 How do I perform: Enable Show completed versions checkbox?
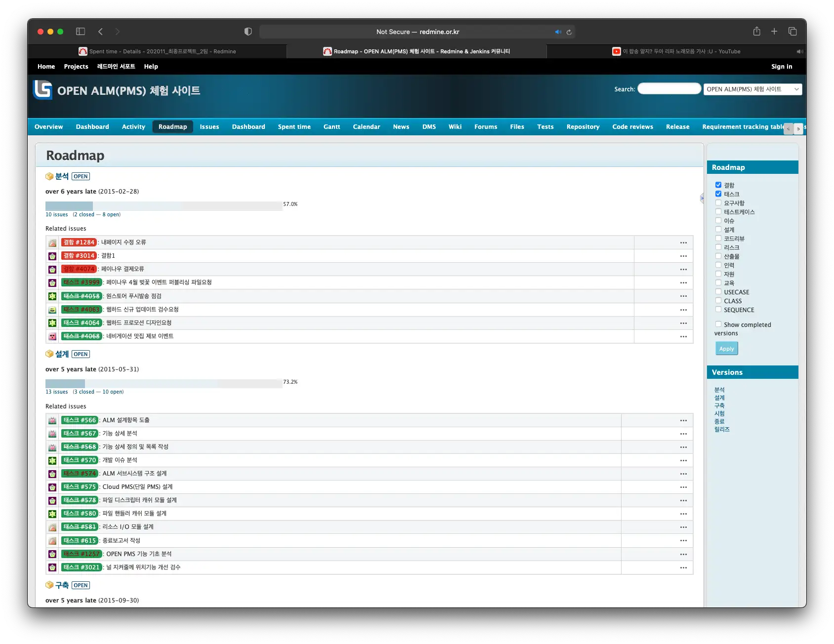click(718, 324)
